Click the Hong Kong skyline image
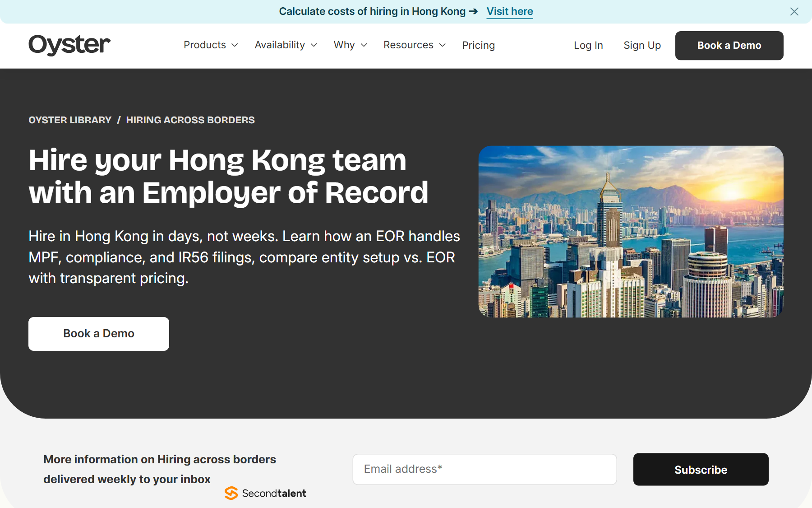Screen dimensions: 812x508 631,231
